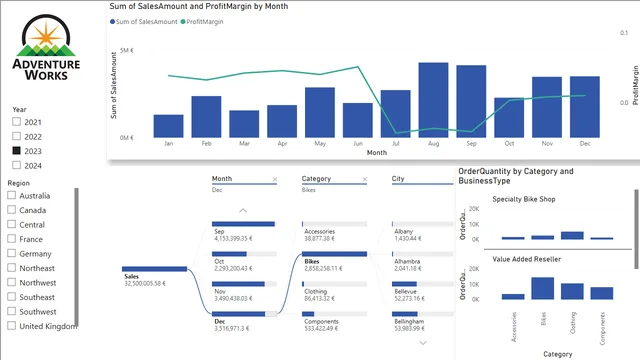This screenshot has height=360, width=640.
Task: Click the Year slicer header
Action: click(19, 109)
